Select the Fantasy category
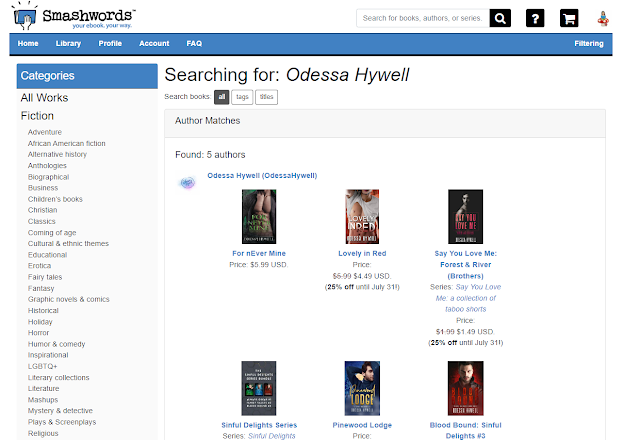This screenshot has height=440, width=640. tap(41, 288)
